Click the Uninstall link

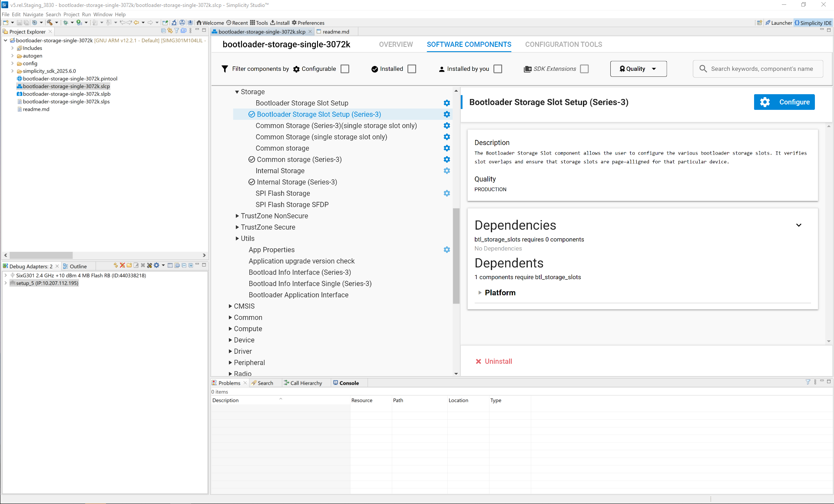click(498, 361)
